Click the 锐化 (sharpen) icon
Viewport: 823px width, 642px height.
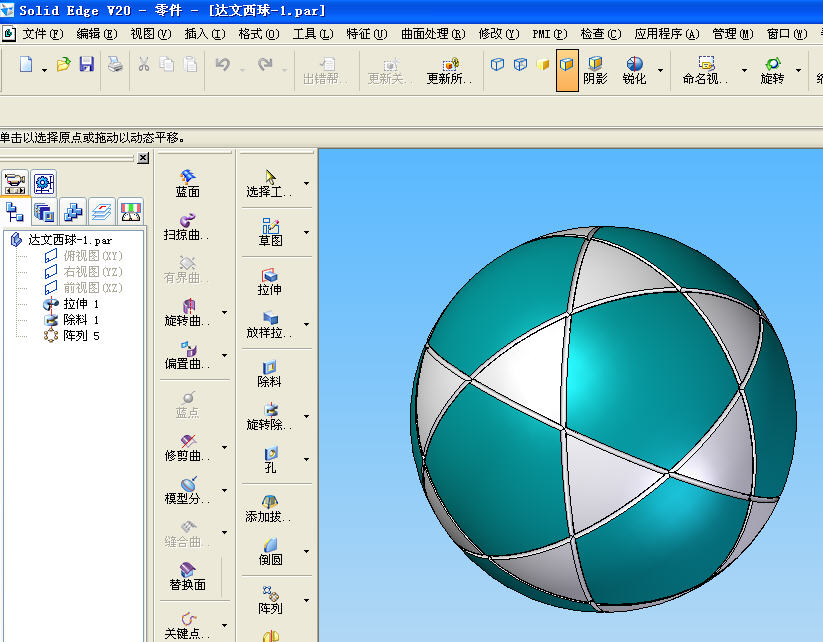tap(634, 71)
